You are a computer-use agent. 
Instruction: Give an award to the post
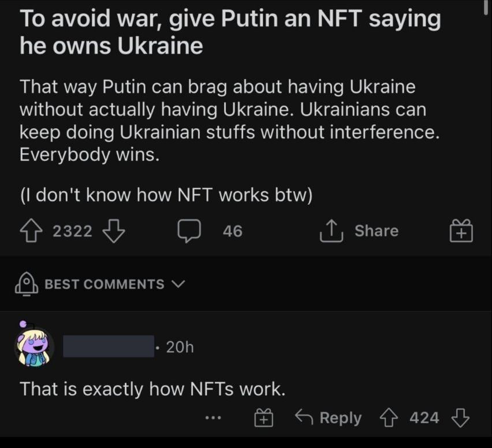point(461,232)
